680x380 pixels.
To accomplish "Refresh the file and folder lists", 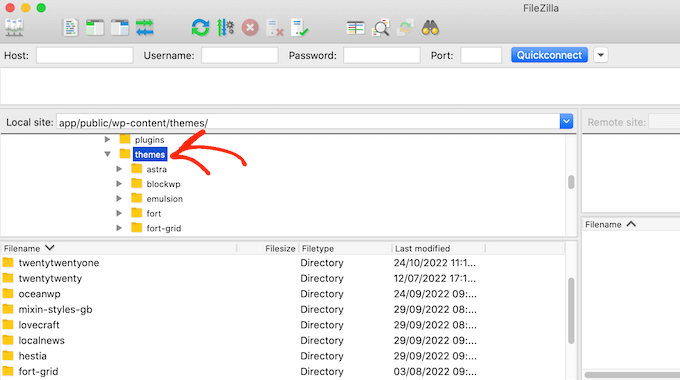I will 200,28.
